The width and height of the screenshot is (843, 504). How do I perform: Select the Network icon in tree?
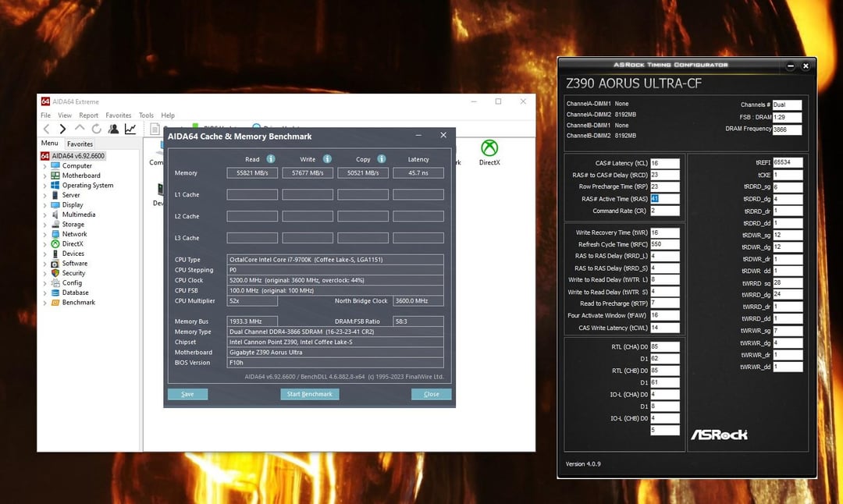click(55, 234)
